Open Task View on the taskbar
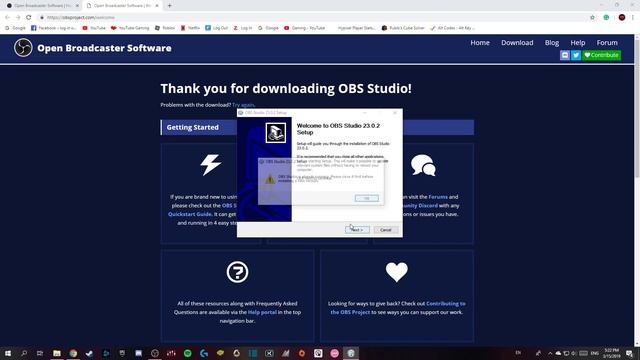640x360 pixels. coord(40,353)
